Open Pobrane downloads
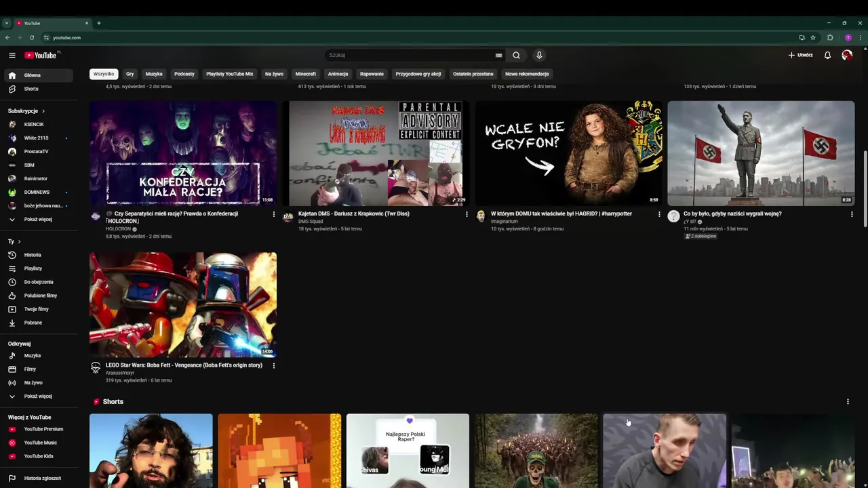 coord(37,323)
